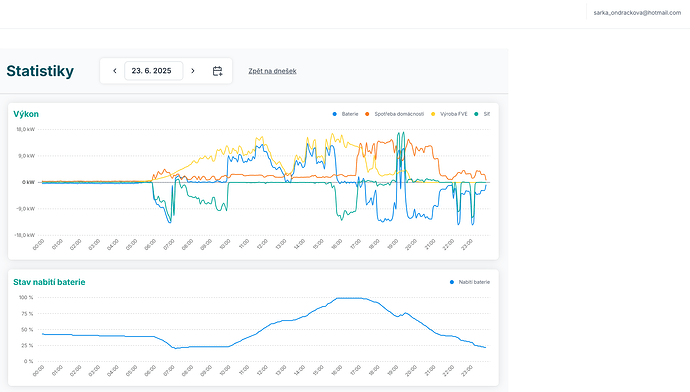Image resolution: width=690 pixels, height=392 pixels.
Task: Click the green Síť legend dot
Action: (x=476, y=114)
